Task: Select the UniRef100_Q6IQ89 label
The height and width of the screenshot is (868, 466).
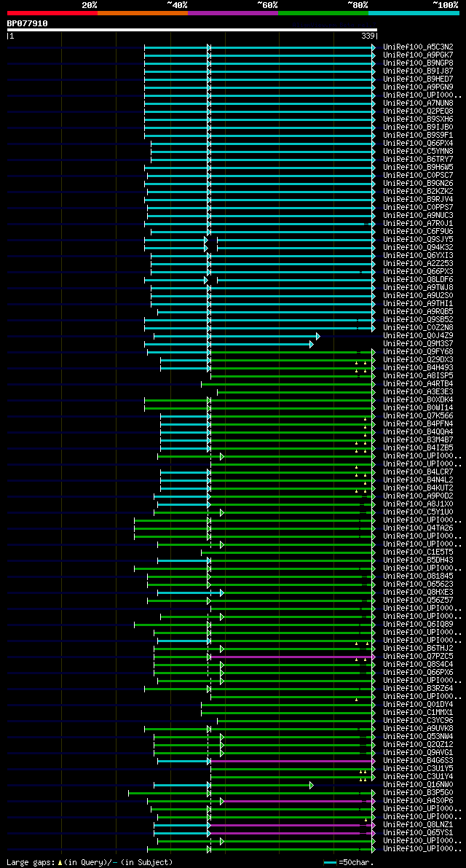Action: pyautogui.click(x=418, y=625)
